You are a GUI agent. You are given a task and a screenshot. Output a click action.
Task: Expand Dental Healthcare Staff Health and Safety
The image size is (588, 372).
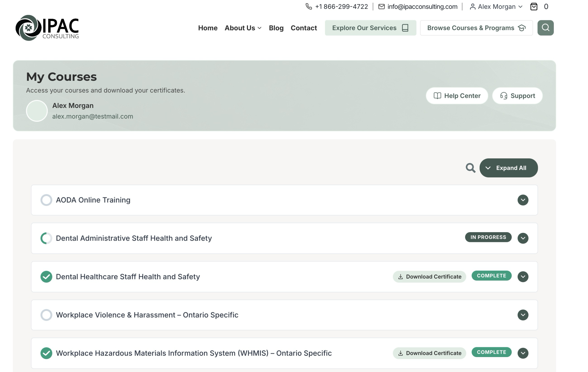tap(523, 276)
